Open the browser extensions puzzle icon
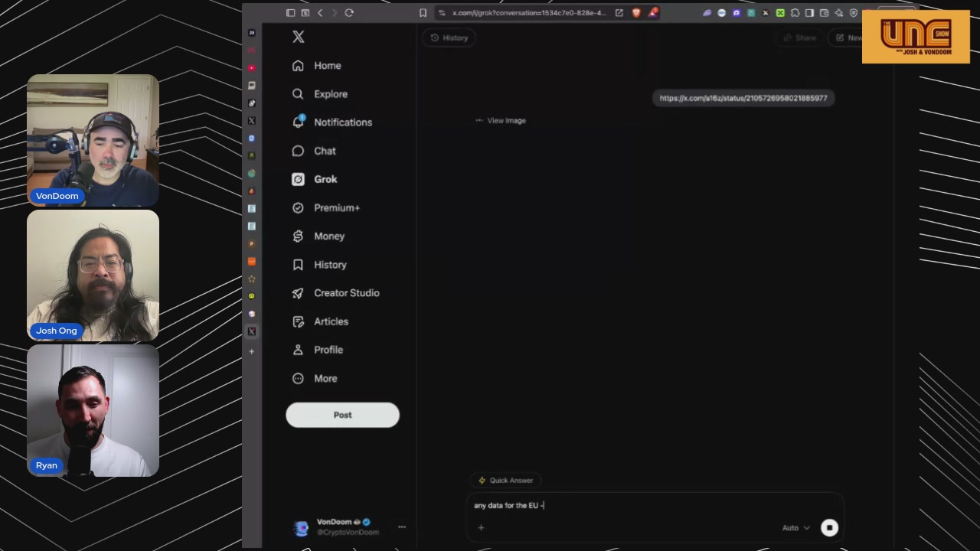The image size is (980, 551). tap(795, 13)
